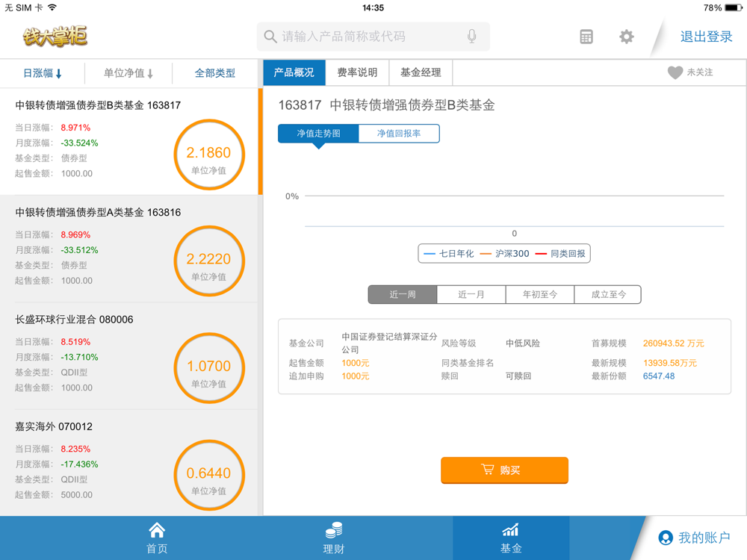The height and width of the screenshot is (560, 747).
Task: Click the 14:35 clock in status bar
Action: pyautogui.click(x=373, y=7)
